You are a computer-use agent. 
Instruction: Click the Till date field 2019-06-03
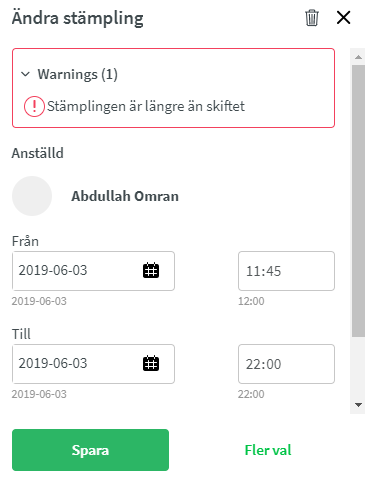pyautogui.click(x=93, y=364)
